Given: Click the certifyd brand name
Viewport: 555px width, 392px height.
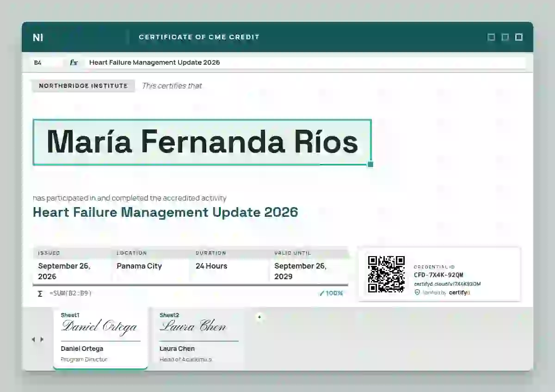Looking at the screenshot, I should click(459, 293).
